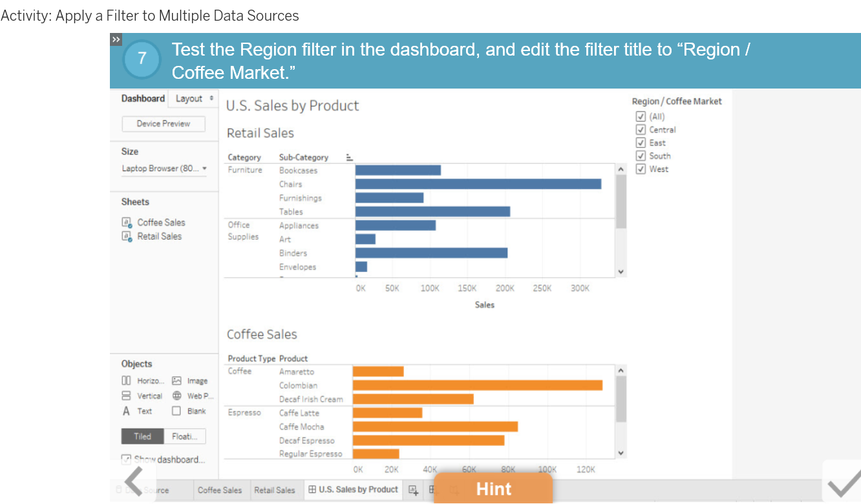Click Retail Sales chart scroll up arrow

click(x=621, y=169)
